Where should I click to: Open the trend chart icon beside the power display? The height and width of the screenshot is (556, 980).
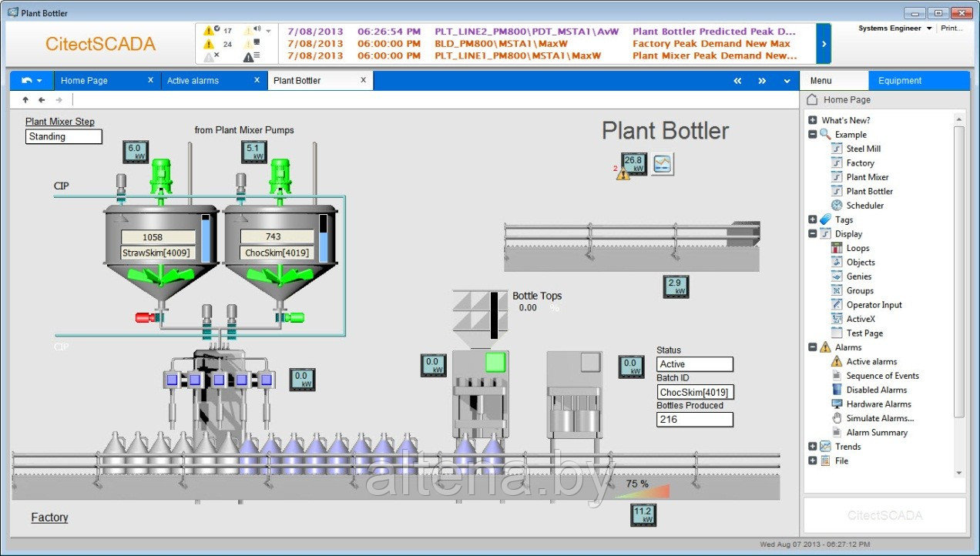(x=663, y=162)
